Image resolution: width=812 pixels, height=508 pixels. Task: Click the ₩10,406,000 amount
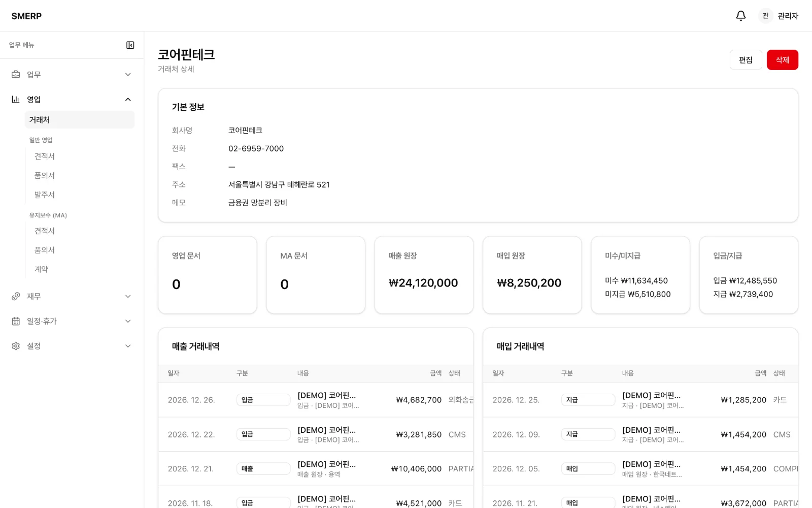click(x=416, y=469)
